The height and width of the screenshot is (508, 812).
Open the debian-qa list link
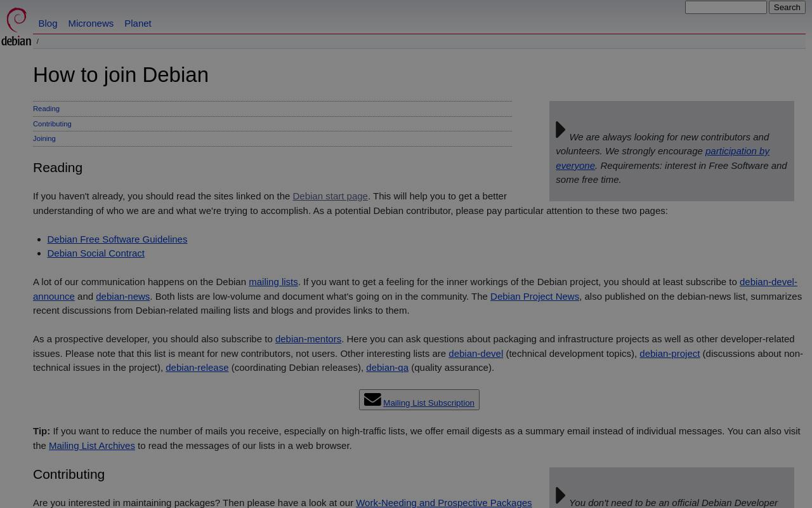pos(387,368)
